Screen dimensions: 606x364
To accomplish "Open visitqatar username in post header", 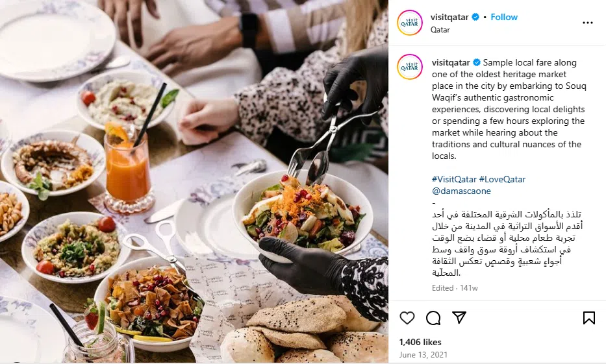I will pyautogui.click(x=449, y=17).
